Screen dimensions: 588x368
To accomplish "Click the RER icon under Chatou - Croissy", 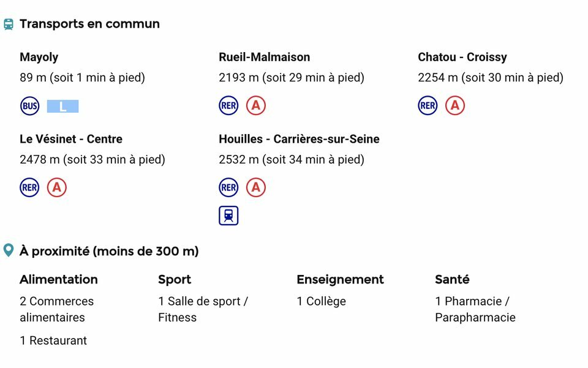I will tap(428, 106).
